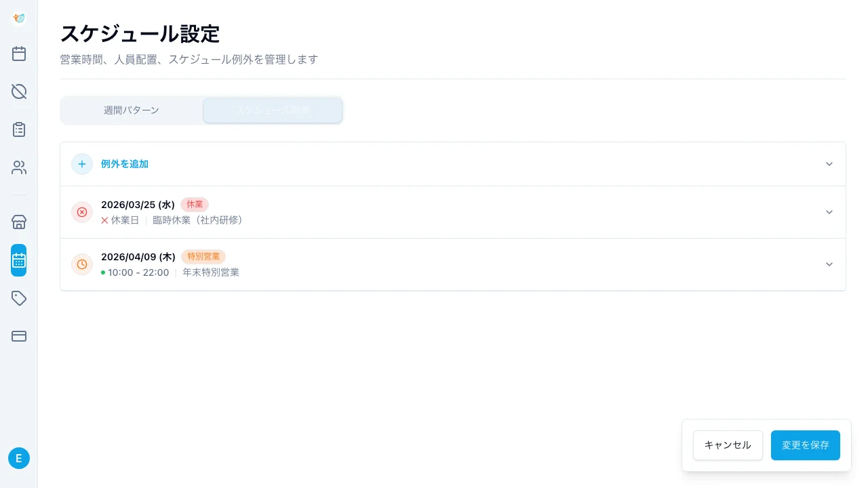
Task: Select the スケジュール例外 tab
Action: 273,110
